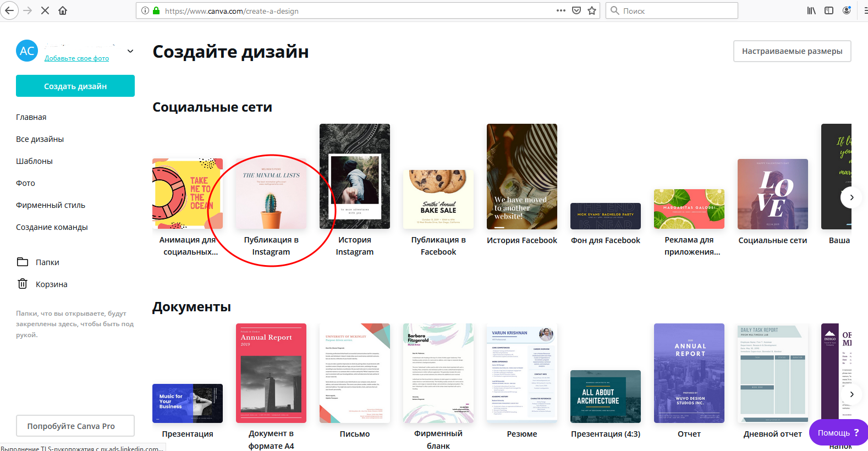The width and height of the screenshot is (868, 451).
Task: Open Настраиваемые размеры
Action: coord(792,51)
